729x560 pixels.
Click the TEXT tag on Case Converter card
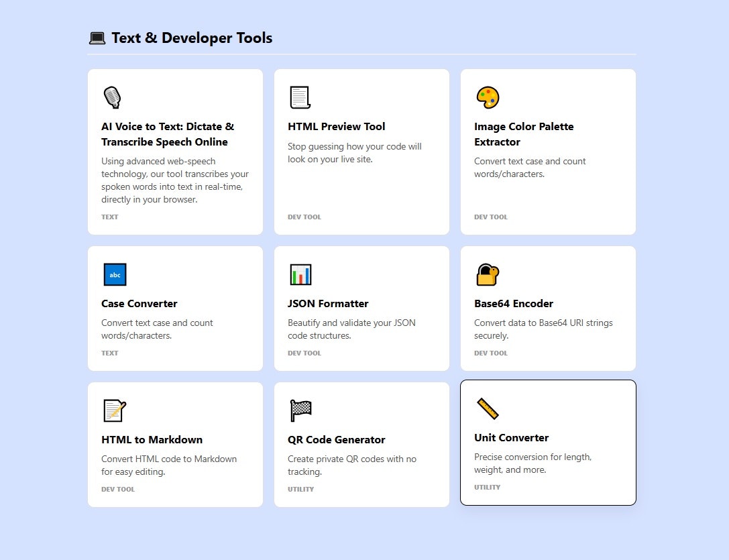point(110,353)
